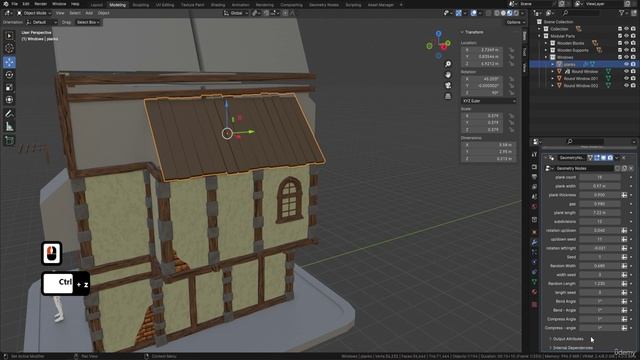Switch to the Sculpting workspace tab

[x=141, y=5]
